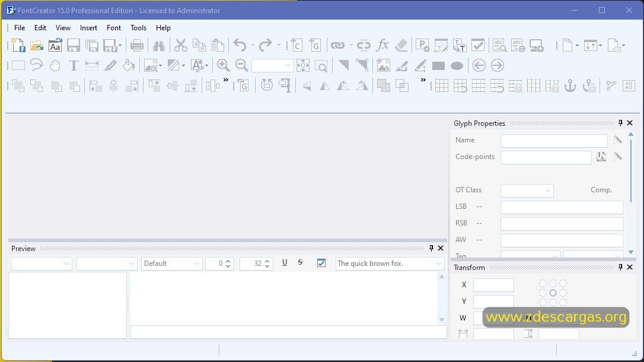
Task: Click the save disk icon
Action: click(74, 45)
